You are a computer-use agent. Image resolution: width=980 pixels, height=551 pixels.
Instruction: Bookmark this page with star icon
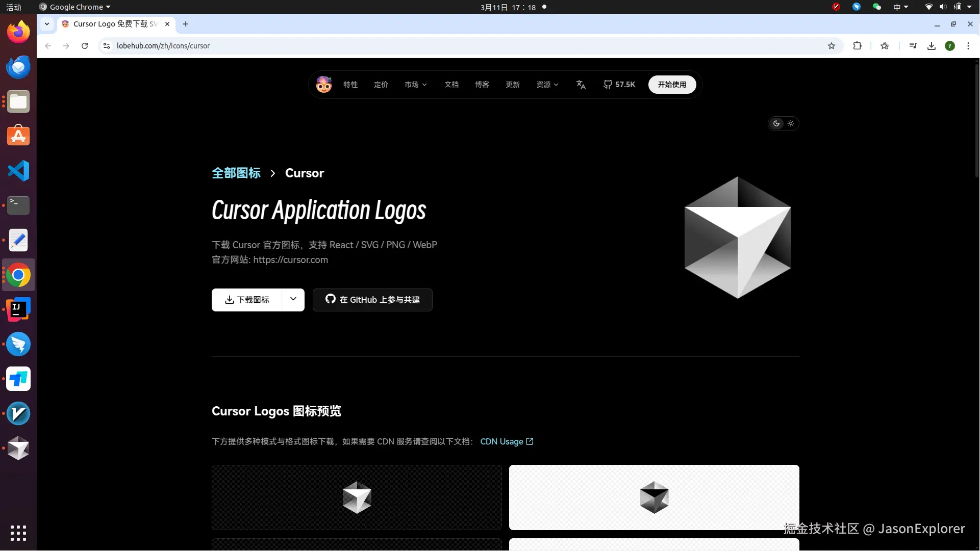(832, 46)
